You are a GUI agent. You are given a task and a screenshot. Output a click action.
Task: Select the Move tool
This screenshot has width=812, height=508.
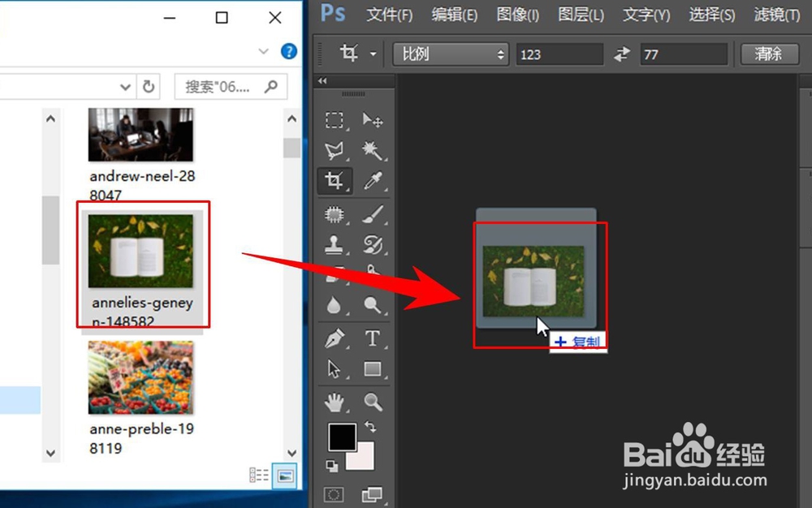(373, 120)
